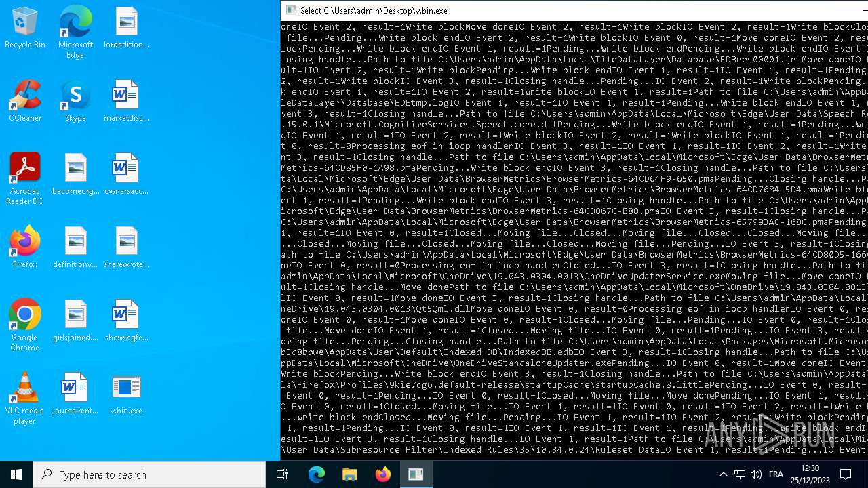
Task: Open the CCleaner desktop shortcut
Action: pos(25,102)
